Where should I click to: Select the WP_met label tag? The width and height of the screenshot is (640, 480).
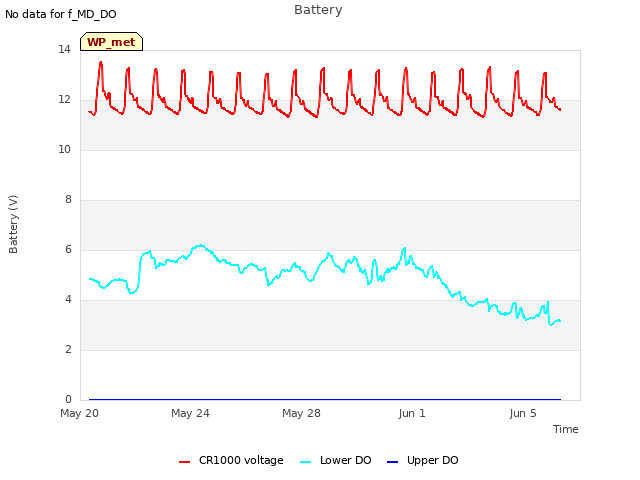111,42
